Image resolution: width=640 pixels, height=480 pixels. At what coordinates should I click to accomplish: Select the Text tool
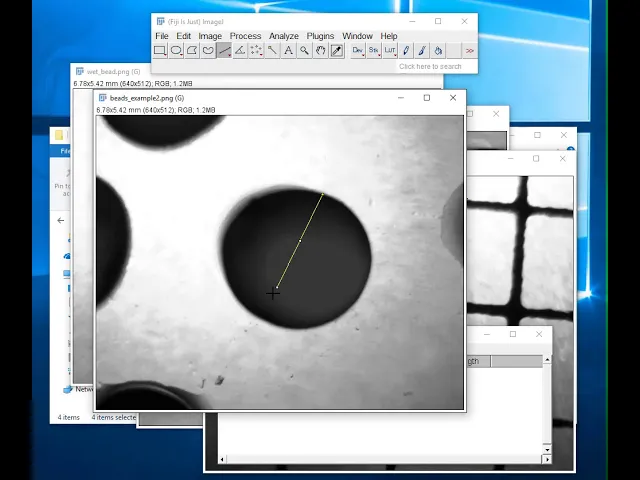(x=288, y=51)
